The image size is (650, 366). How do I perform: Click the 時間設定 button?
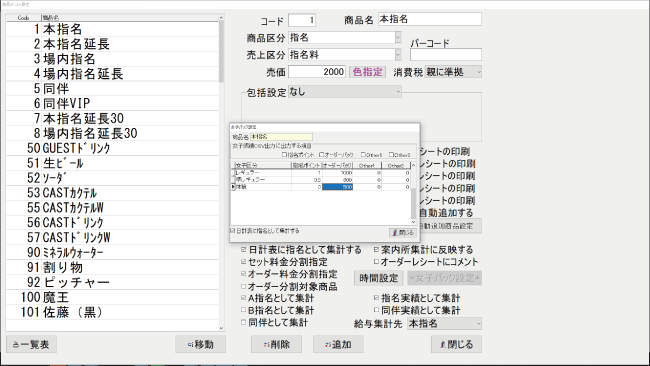click(x=378, y=278)
